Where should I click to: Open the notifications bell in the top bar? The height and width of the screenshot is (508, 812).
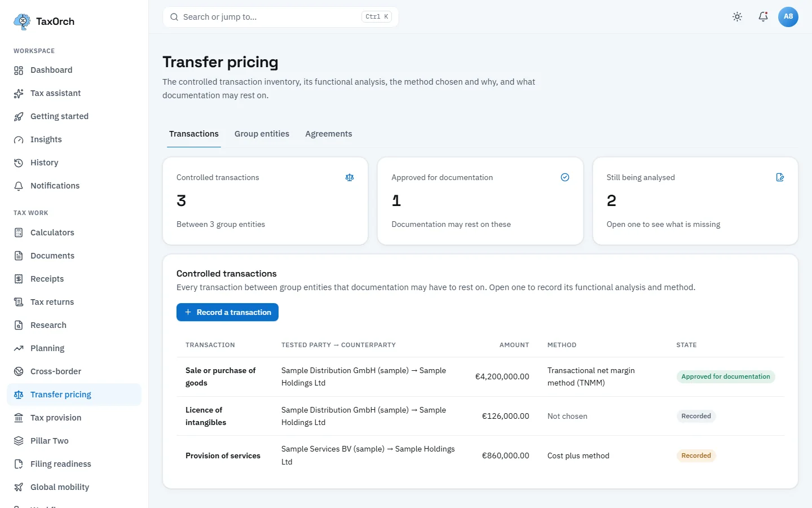pos(763,17)
